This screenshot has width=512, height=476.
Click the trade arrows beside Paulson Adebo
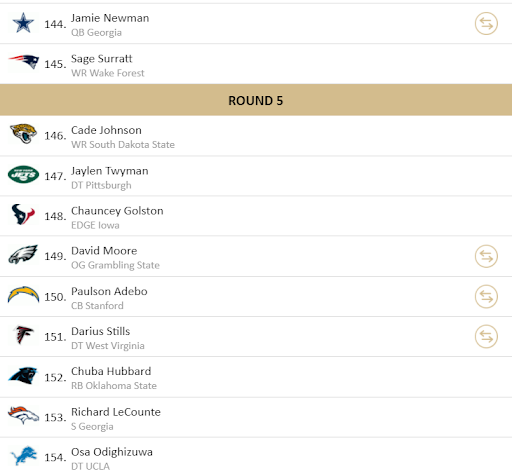(486, 296)
